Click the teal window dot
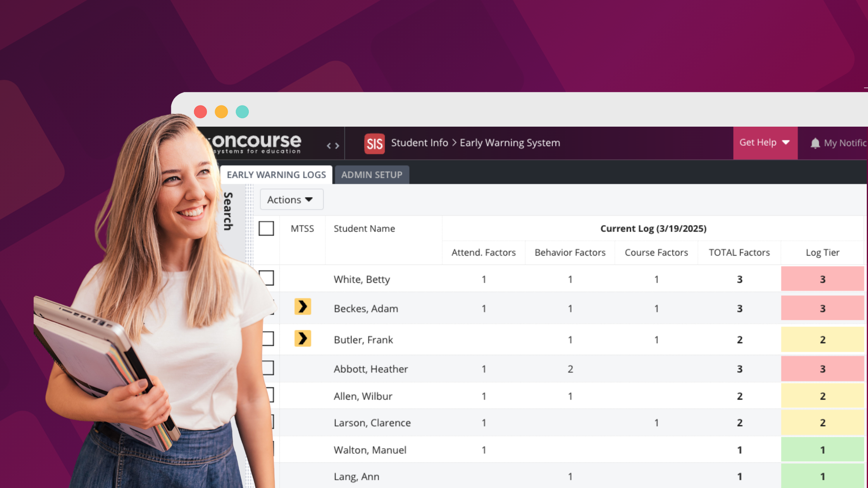 click(242, 112)
